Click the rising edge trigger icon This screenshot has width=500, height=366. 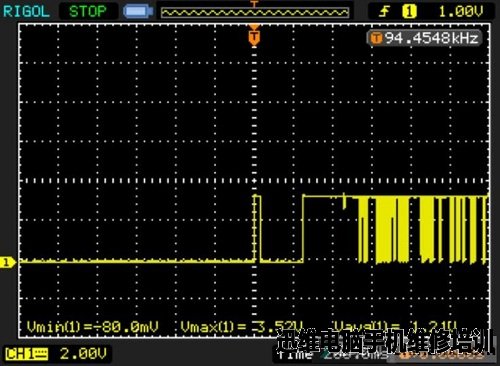coord(385,12)
